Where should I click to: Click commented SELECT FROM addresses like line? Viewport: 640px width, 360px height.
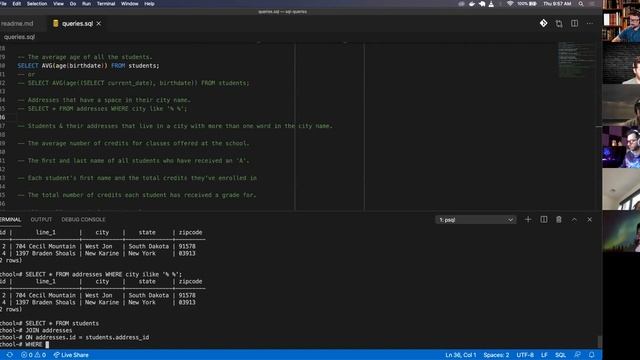[102, 109]
